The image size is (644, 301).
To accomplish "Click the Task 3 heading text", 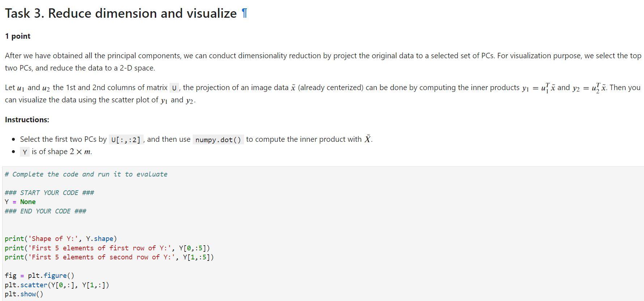I will click(121, 13).
